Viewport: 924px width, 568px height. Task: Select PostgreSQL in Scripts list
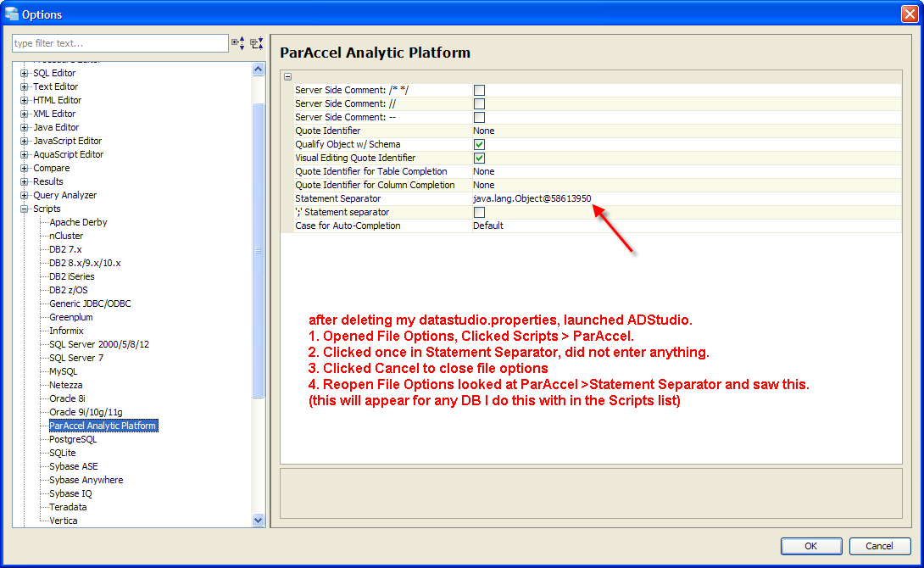(x=73, y=439)
